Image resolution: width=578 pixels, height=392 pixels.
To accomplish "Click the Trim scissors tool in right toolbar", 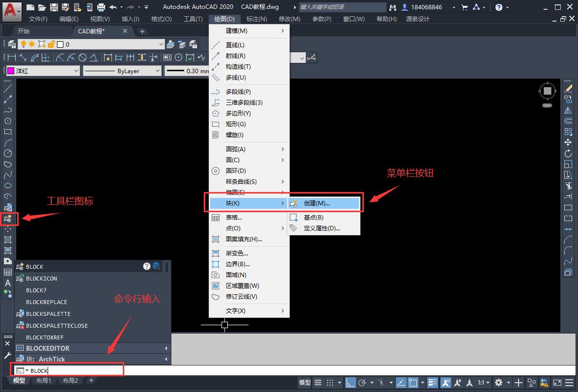I will pos(568,186).
